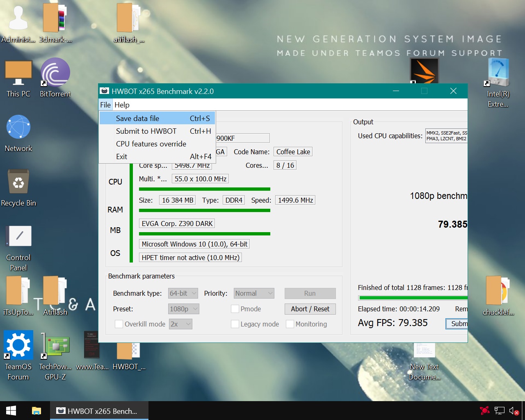
Task: Click the red tray notification icon
Action: click(x=484, y=410)
